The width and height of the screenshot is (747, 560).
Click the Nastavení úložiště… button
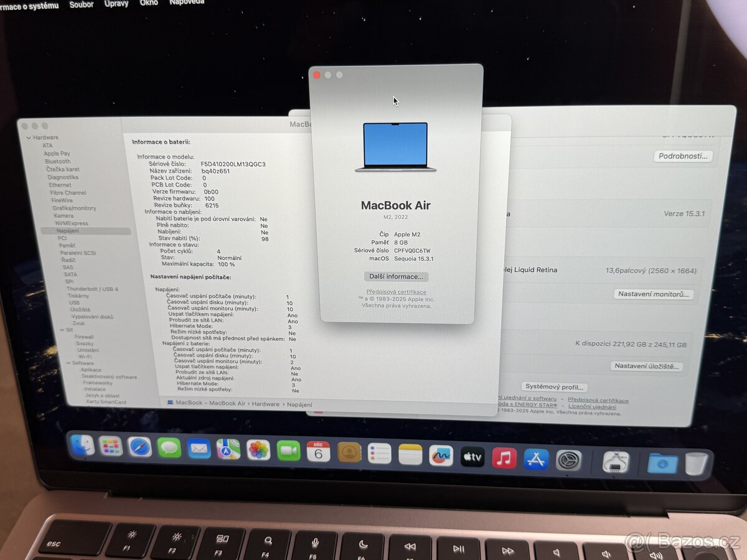point(646,366)
